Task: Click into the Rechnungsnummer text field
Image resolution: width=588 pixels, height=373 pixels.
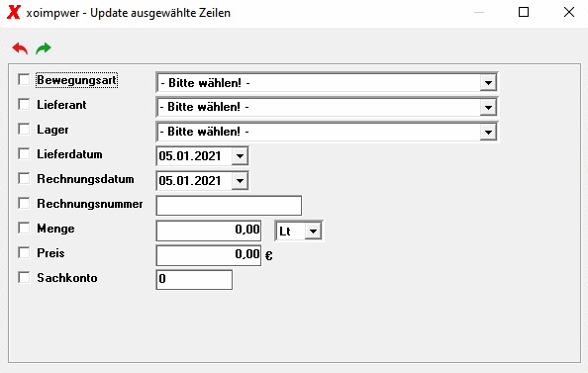Action: (229, 206)
